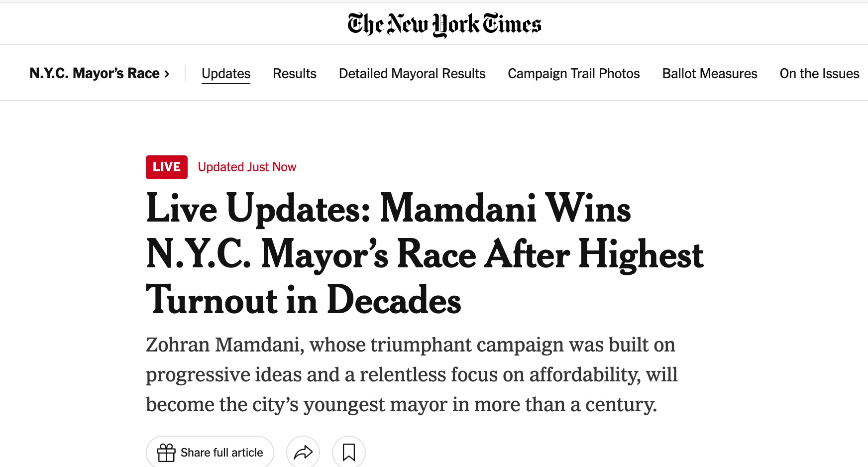Click the Live Updates headline's first line
Screen dimensions: 868x467
pyautogui.click(x=388, y=208)
